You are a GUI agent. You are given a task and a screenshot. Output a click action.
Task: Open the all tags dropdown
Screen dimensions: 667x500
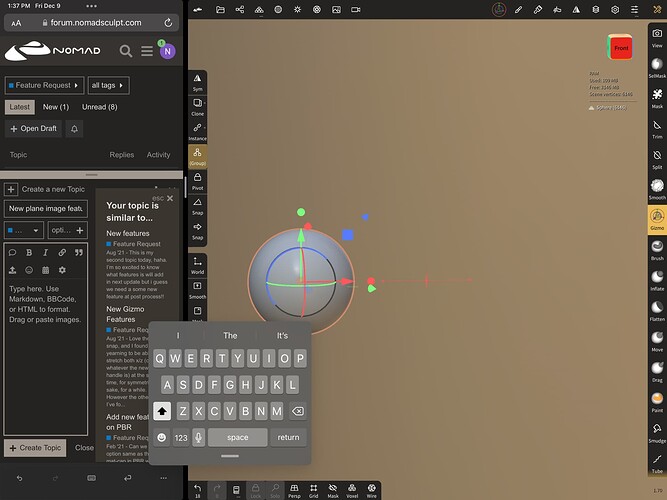click(108, 85)
